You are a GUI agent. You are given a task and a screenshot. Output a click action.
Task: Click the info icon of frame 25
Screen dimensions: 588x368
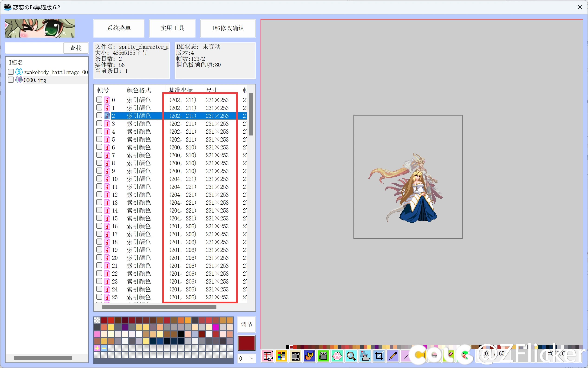coord(107,297)
